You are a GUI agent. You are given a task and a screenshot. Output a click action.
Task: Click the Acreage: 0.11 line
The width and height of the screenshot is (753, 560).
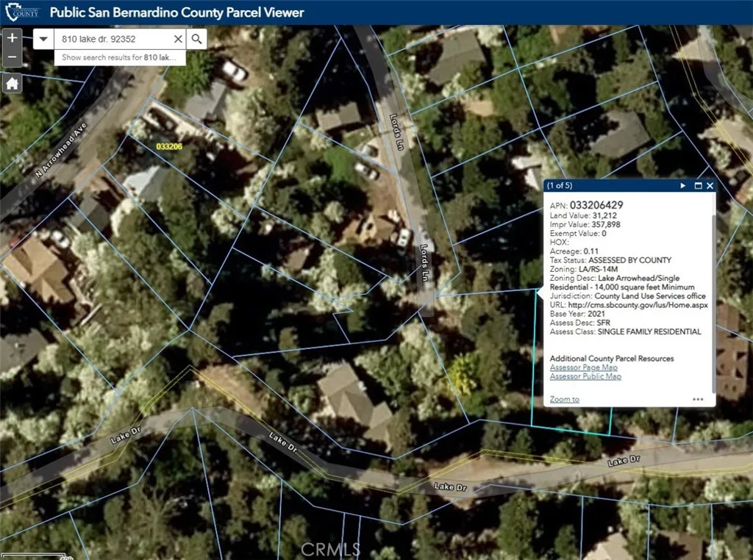pyautogui.click(x=574, y=251)
